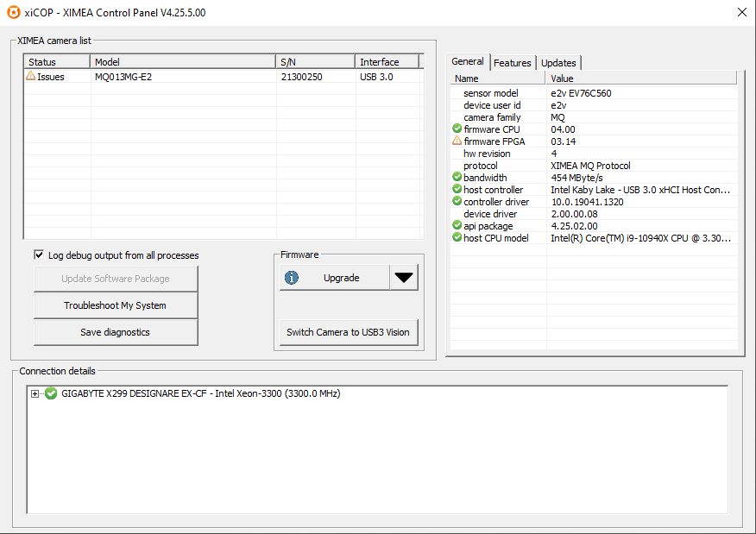Select the sensor model row label

[491, 93]
